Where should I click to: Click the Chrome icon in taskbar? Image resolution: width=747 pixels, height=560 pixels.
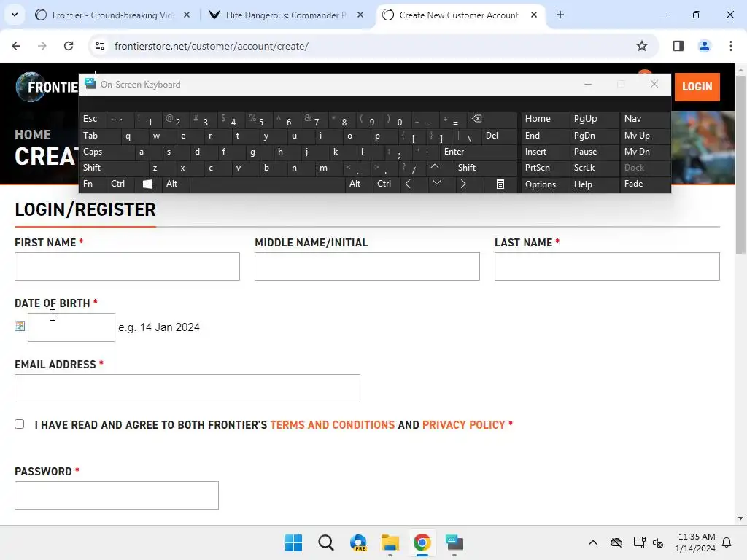(x=422, y=542)
